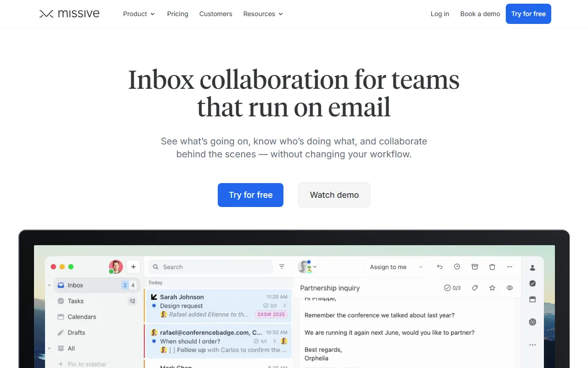Viewport: 588px width, 368px height.
Task: Delete the conversation using the trash icon
Action: click(492, 267)
